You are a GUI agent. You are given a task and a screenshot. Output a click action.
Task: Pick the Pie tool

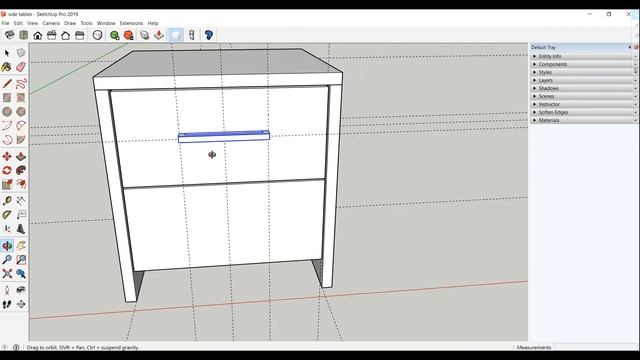click(21, 140)
